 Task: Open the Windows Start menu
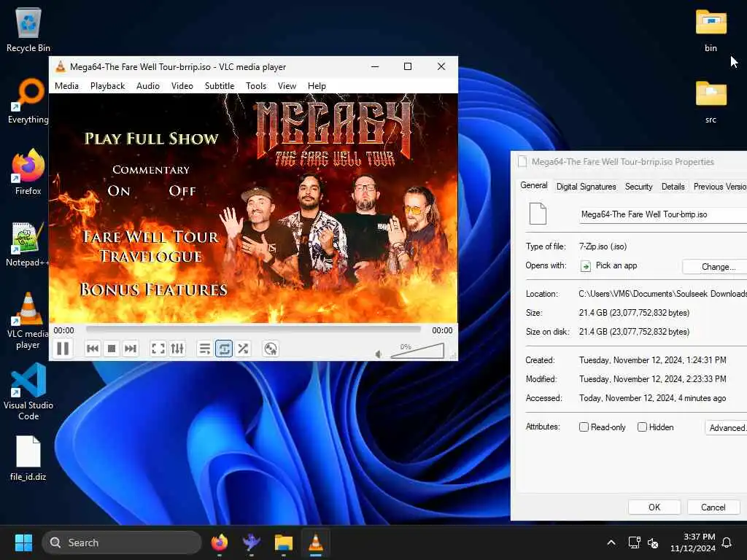tap(23, 542)
